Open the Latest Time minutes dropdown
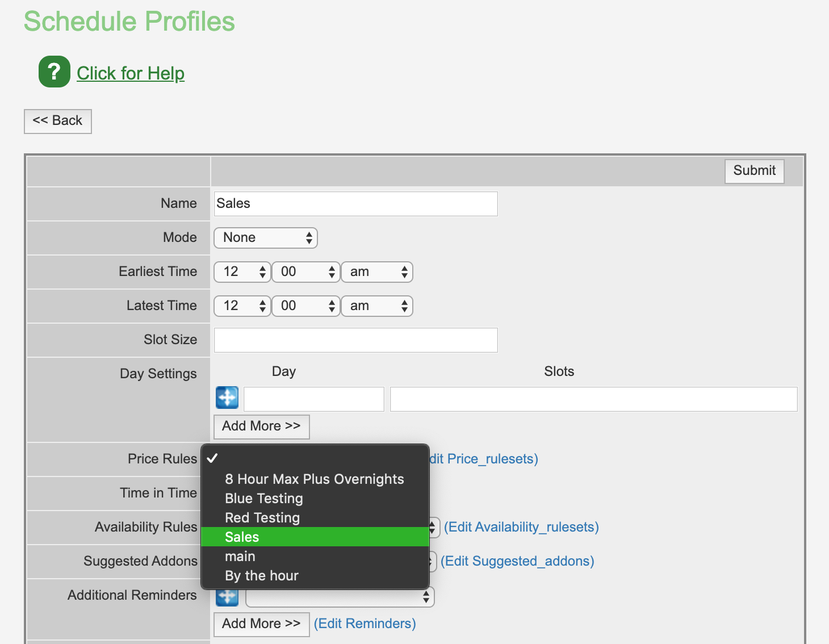The image size is (829, 644). 306,306
